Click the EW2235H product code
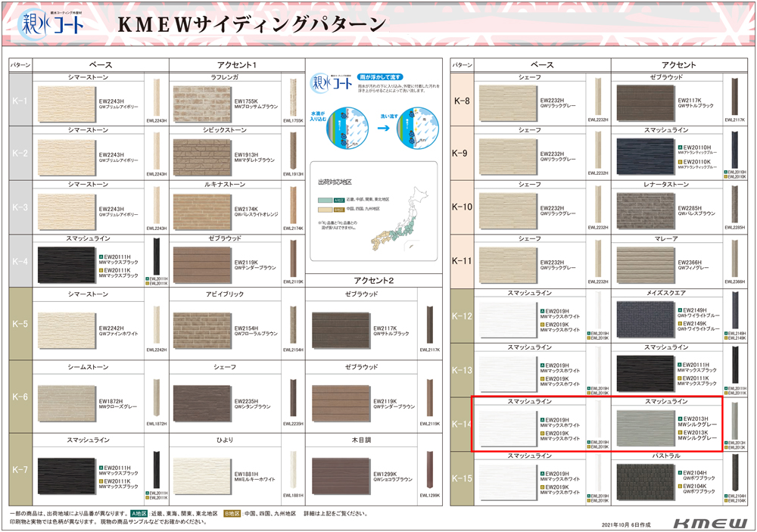 (246, 401)
